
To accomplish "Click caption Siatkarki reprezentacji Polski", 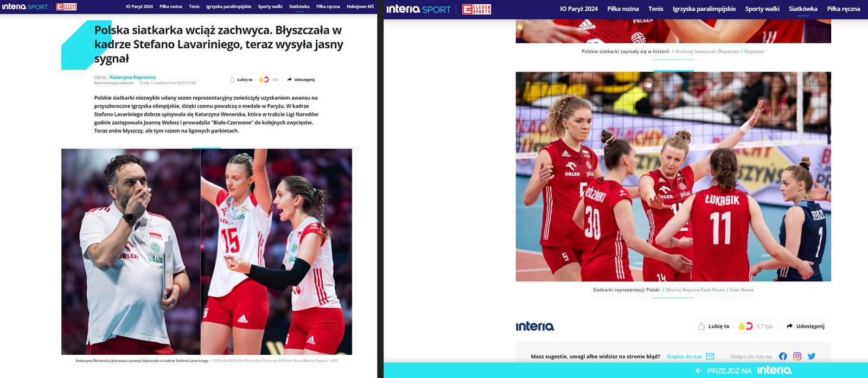I will (626, 290).
